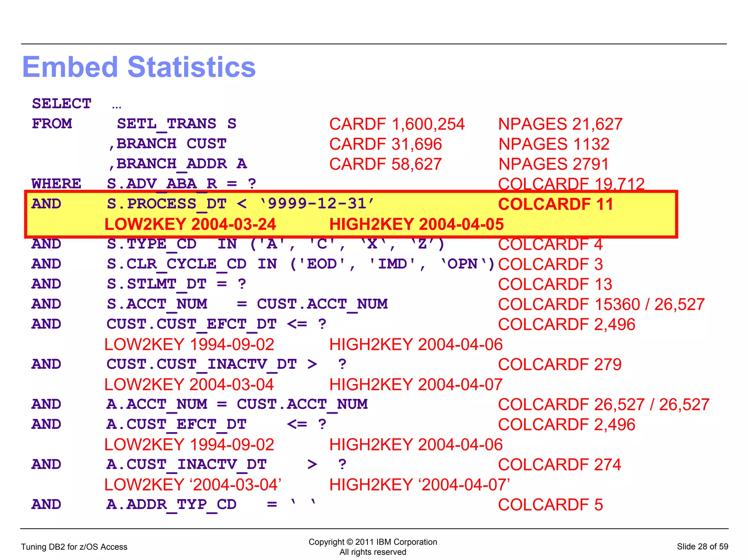The image size is (748, 560).
Task: Click 'COLCARDF 13' value
Action: click(555, 285)
